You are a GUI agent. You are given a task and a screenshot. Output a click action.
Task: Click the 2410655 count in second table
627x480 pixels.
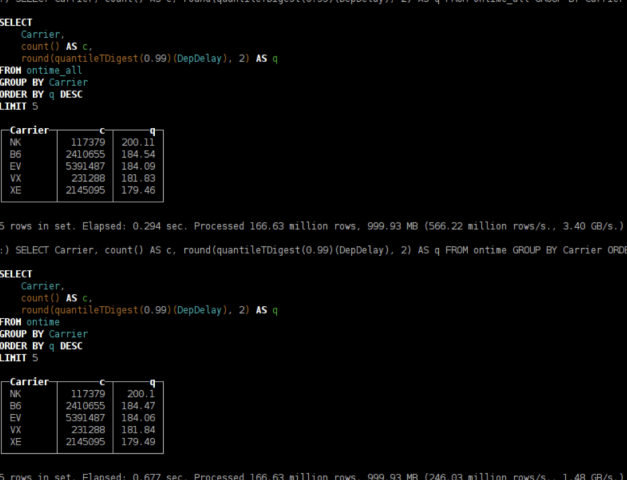(x=86, y=406)
